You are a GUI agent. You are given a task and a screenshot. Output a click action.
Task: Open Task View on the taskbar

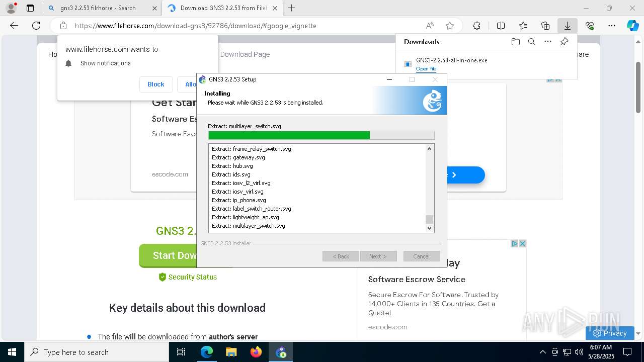coord(182,352)
